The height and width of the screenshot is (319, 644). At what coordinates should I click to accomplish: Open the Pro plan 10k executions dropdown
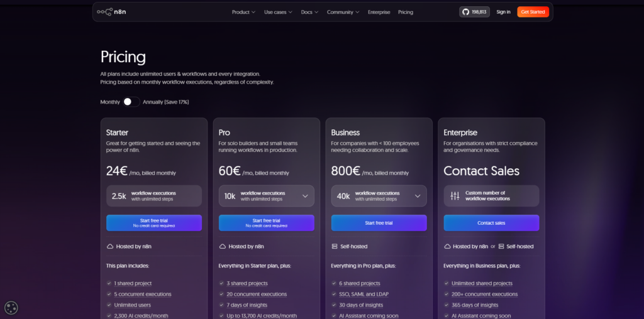pyautogui.click(x=267, y=196)
